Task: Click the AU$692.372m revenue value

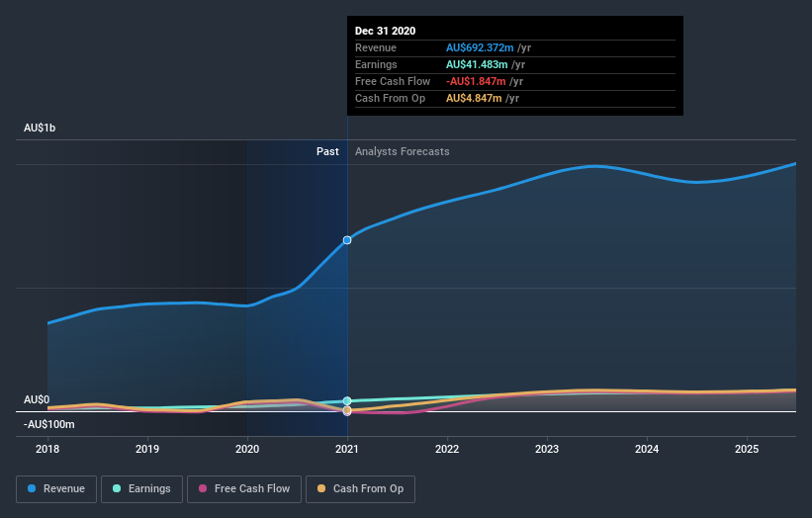Action: (480, 47)
